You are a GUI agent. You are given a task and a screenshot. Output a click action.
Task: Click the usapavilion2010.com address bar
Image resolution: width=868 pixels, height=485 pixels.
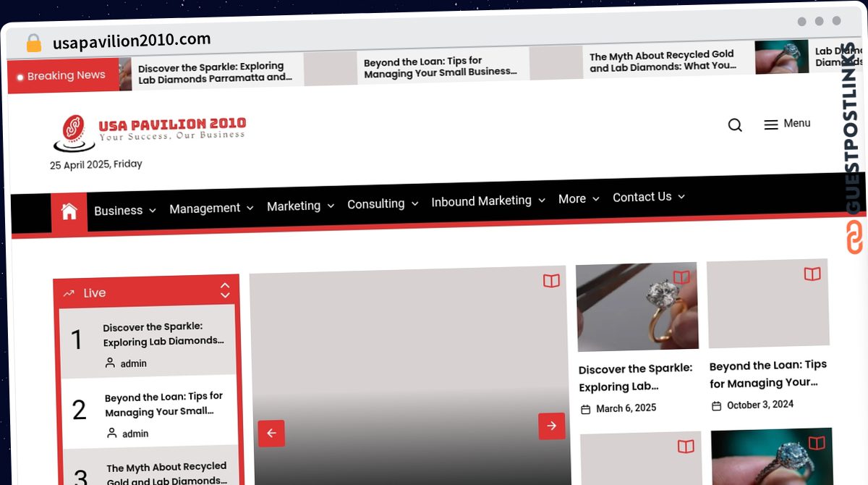[x=132, y=41]
